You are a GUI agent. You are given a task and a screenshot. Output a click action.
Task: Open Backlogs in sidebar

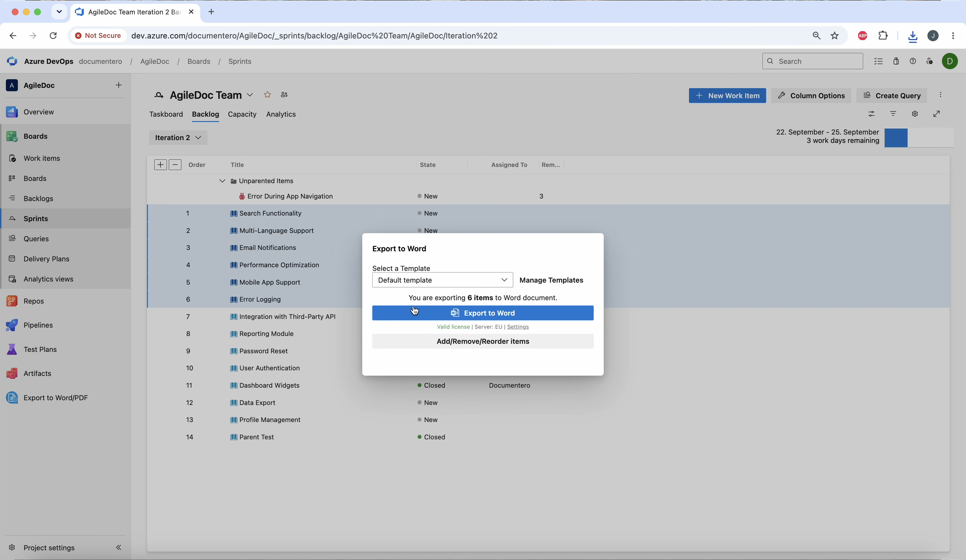(x=38, y=199)
